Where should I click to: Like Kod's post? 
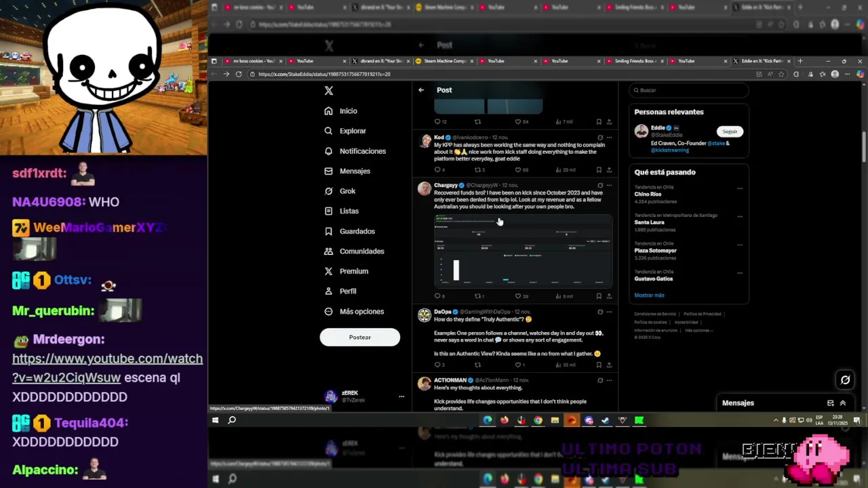point(518,170)
